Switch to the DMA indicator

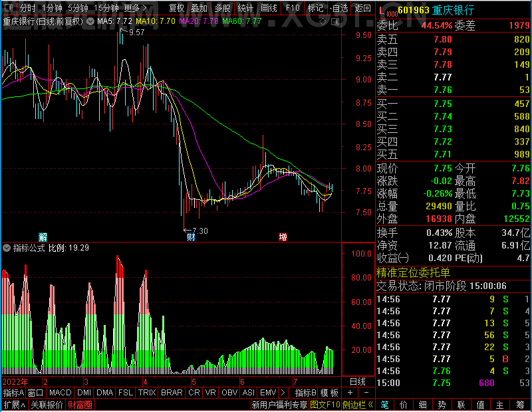(x=105, y=393)
